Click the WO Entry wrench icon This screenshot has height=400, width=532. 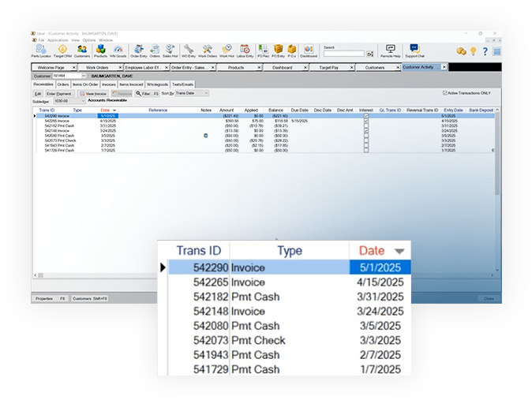188,50
